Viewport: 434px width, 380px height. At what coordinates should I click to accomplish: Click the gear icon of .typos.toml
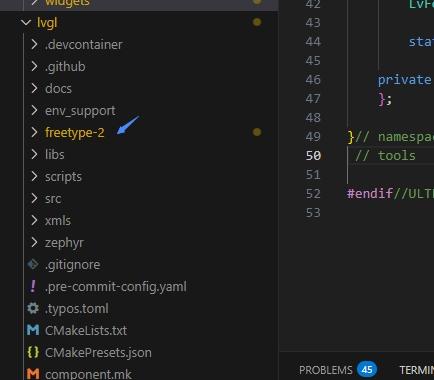point(33,308)
